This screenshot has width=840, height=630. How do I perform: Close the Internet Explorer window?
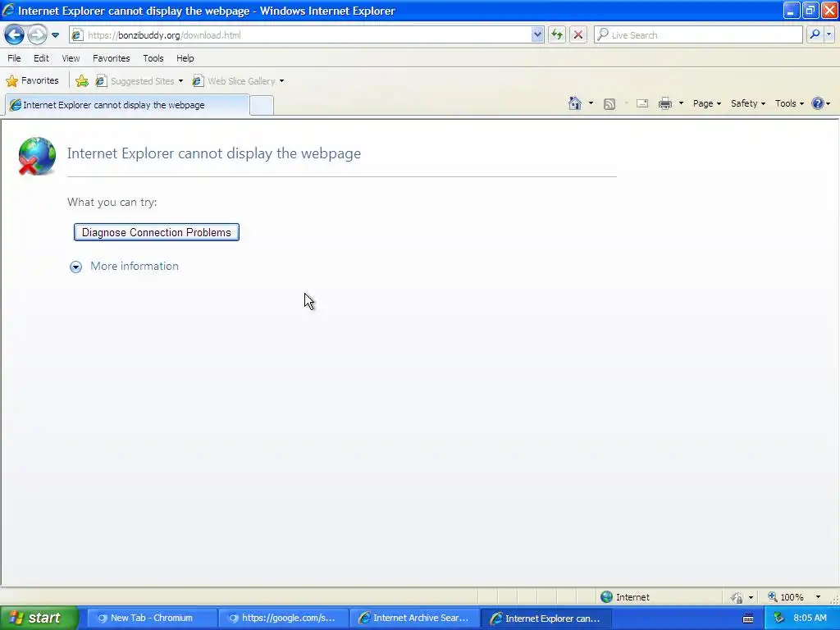pos(829,11)
